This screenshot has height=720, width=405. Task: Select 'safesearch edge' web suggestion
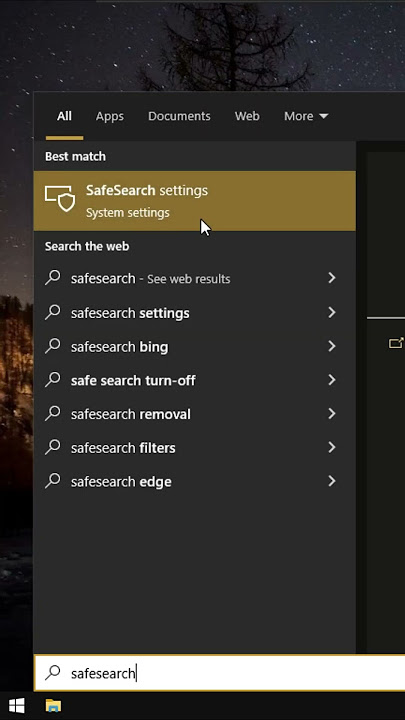pos(194,482)
